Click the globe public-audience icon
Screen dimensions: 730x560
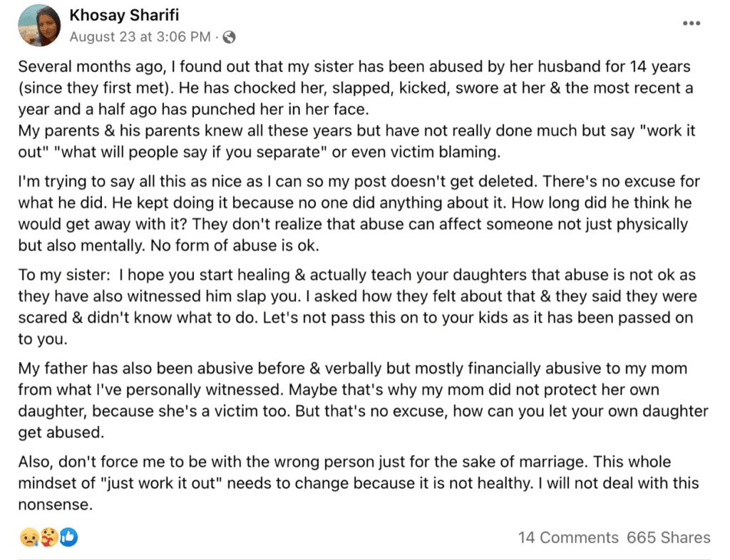(x=230, y=36)
